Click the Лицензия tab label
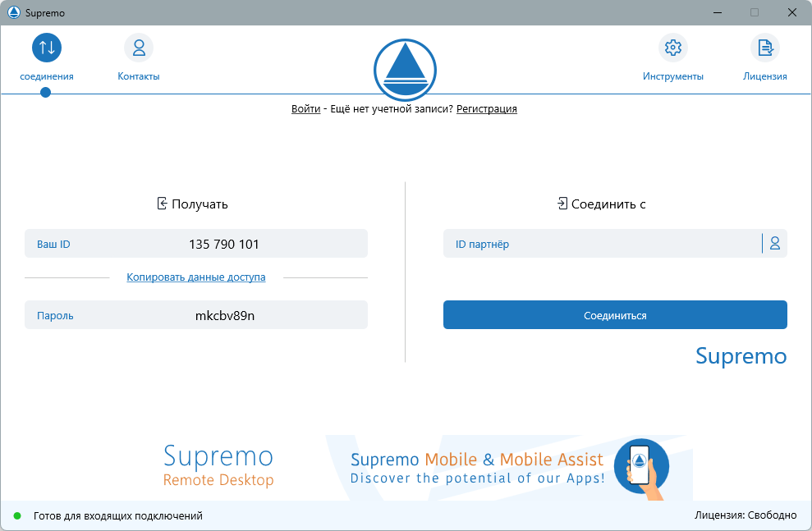 click(765, 76)
